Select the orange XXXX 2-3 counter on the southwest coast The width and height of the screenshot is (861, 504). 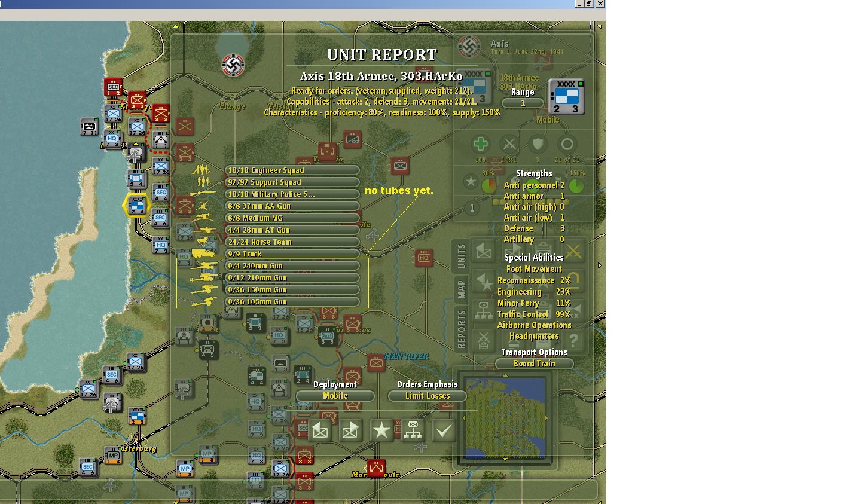point(138,417)
